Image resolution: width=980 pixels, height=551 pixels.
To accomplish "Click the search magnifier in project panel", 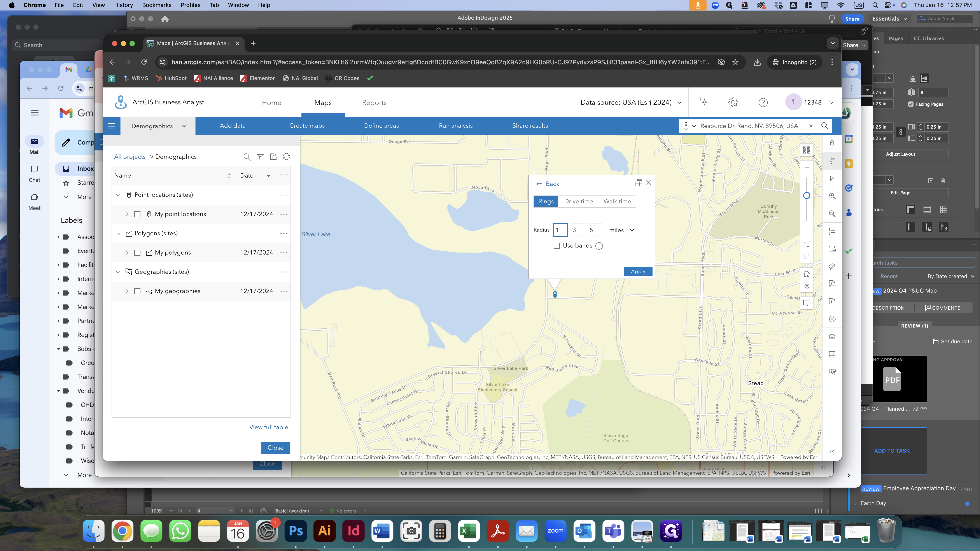I will (247, 157).
